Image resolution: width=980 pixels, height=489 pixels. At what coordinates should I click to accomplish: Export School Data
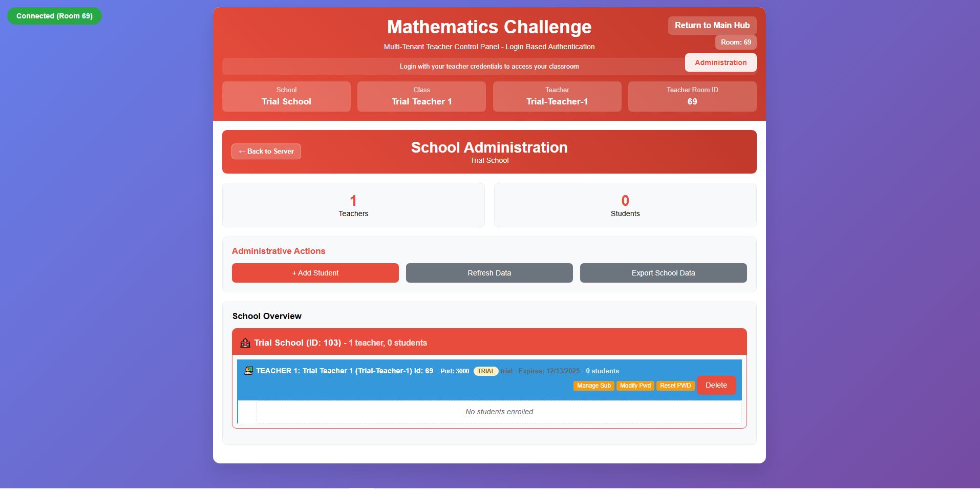[x=663, y=273]
